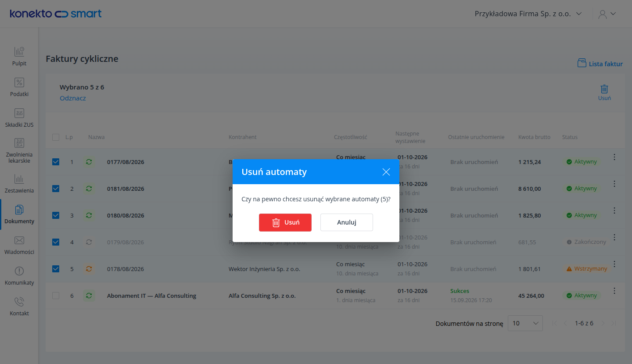
Task: Uncheck the checkbox for row 0180/08/2026
Action: pos(56,215)
